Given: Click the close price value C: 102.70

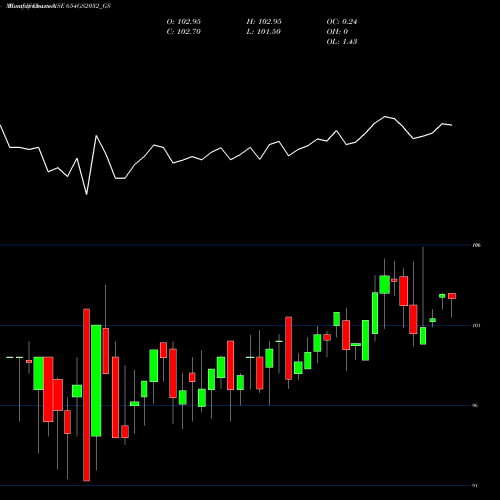Looking at the screenshot, I should coord(184,32).
